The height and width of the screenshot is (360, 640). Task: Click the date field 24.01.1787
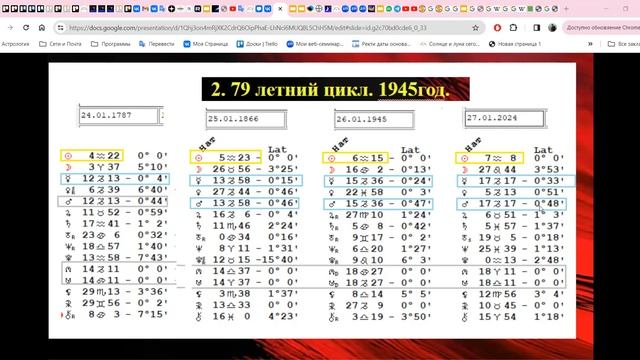[118, 116]
